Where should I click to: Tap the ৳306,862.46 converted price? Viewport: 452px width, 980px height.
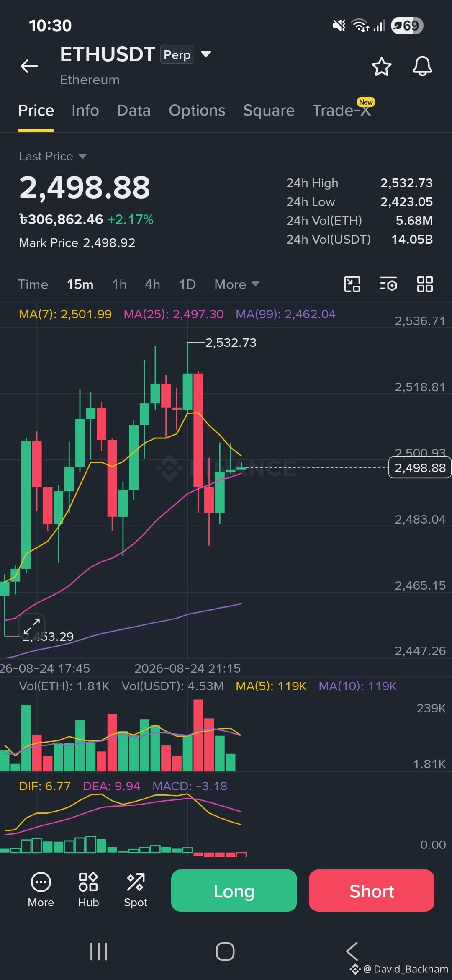point(61,219)
